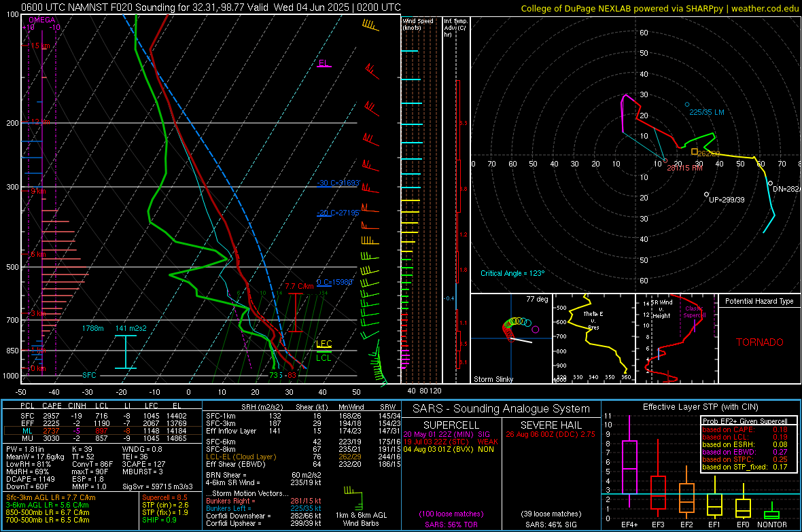This screenshot has width=802, height=532.
Task: Click the sounding title with coordinates 32.31,-98.77
Action: click(x=211, y=7)
